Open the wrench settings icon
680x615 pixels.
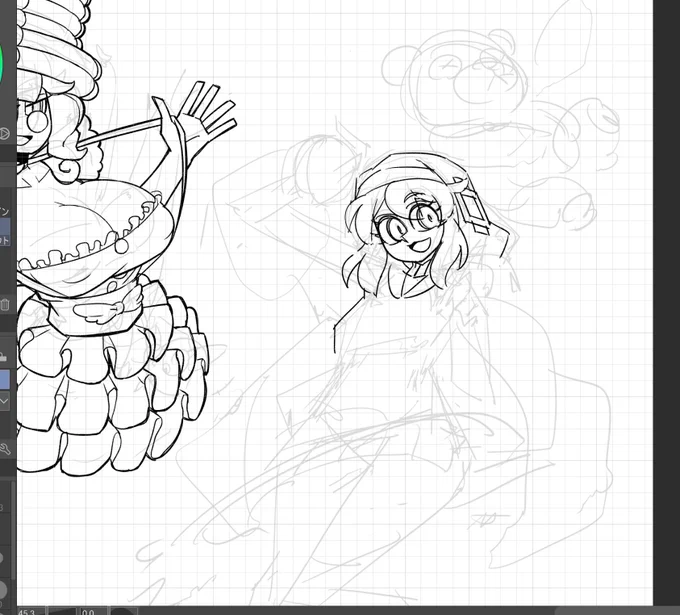tap(5, 449)
